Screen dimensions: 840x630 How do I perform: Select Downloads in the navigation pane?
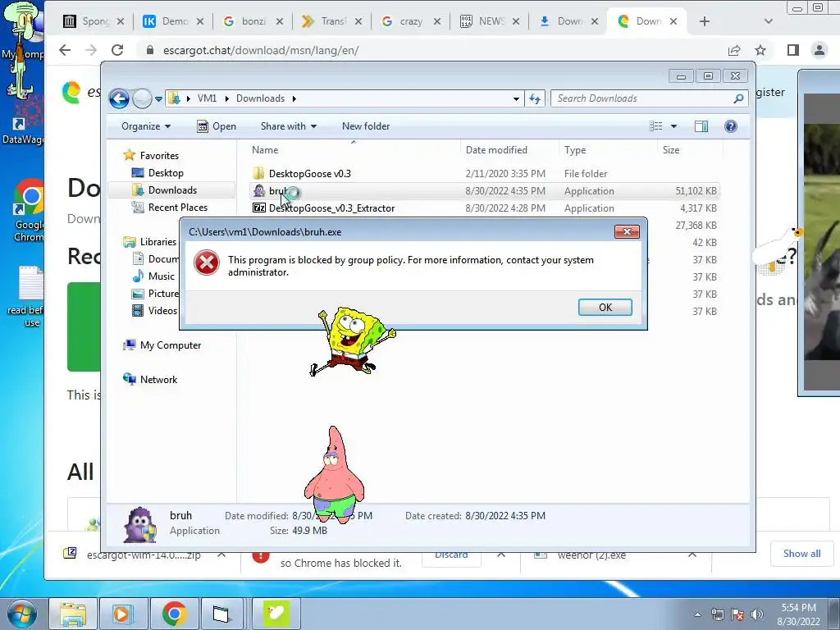point(172,190)
